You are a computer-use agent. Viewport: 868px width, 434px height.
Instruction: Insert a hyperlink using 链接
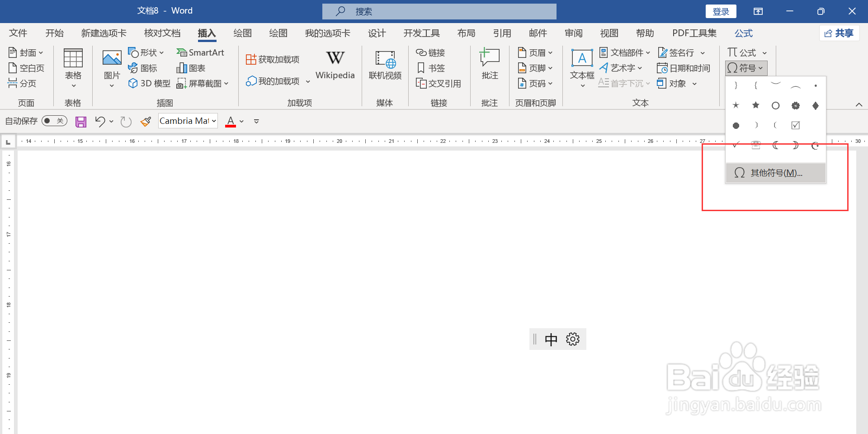[x=430, y=53]
